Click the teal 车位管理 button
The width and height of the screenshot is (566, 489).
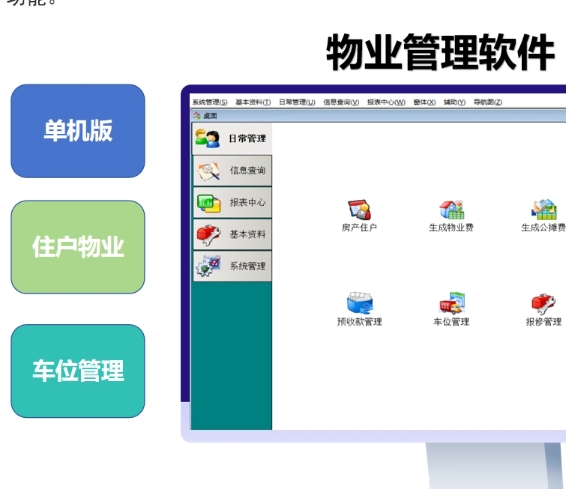pyautogui.click(x=78, y=371)
